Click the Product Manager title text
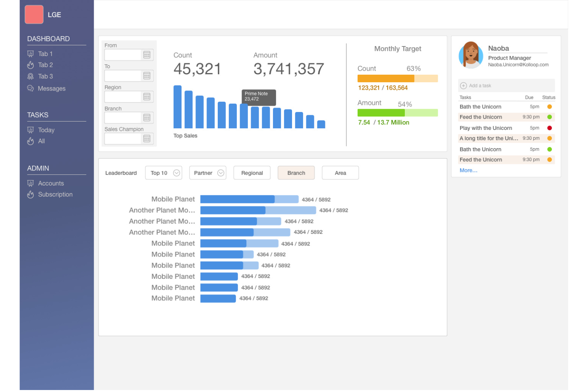Screen dimensions: 588x392 [x=510, y=58]
